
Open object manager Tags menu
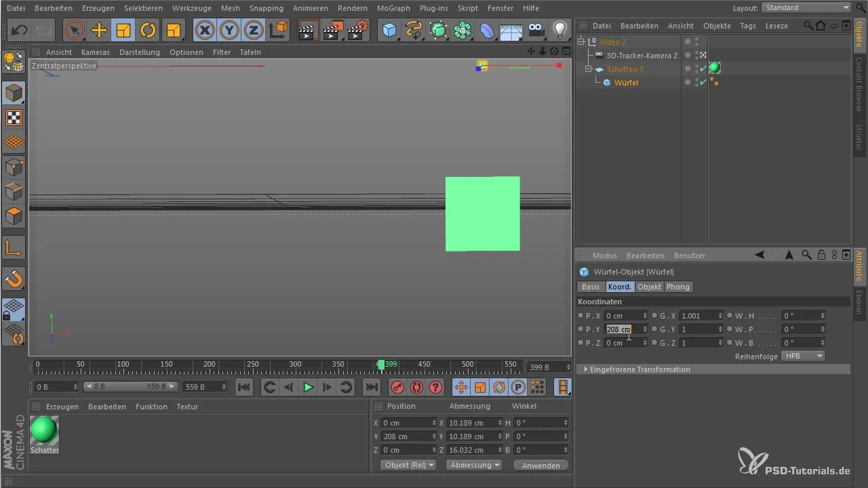pyautogui.click(x=748, y=26)
